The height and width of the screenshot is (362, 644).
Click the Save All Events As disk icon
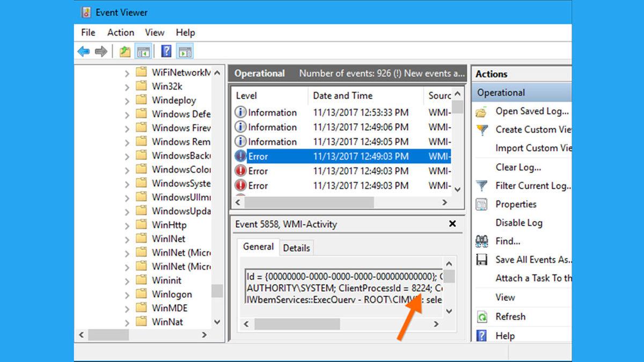click(482, 260)
